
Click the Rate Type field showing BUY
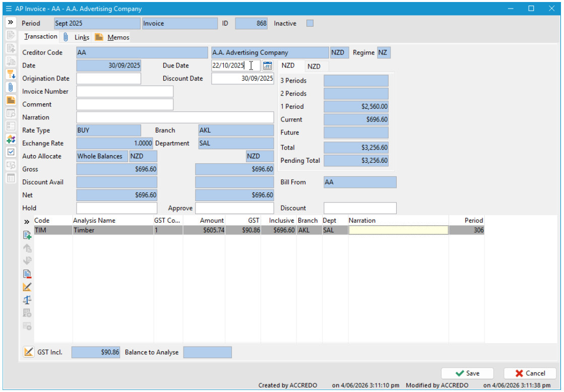coord(108,130)
